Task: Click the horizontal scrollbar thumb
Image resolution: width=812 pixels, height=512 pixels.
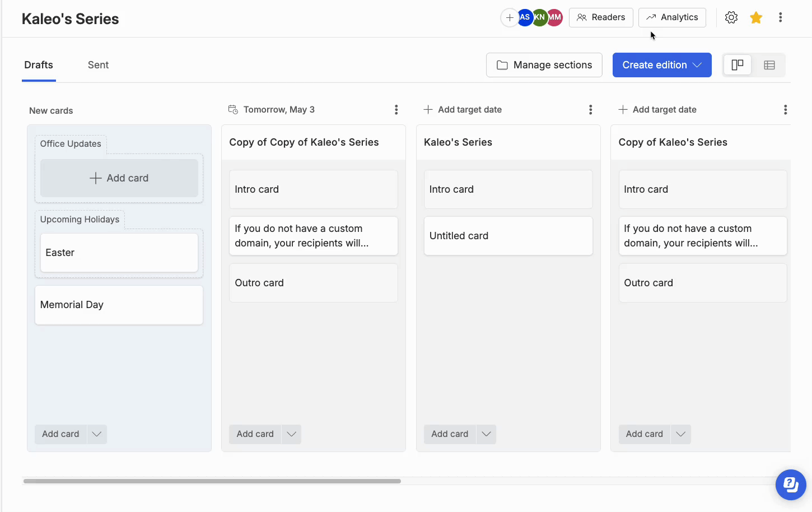Action: click(x=212, y=481)
